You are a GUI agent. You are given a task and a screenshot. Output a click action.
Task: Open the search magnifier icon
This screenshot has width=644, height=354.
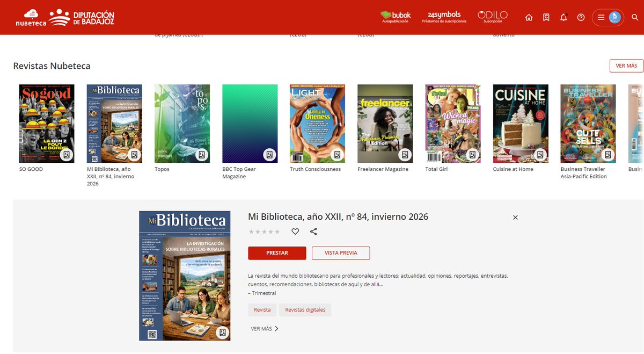point(635,17)
